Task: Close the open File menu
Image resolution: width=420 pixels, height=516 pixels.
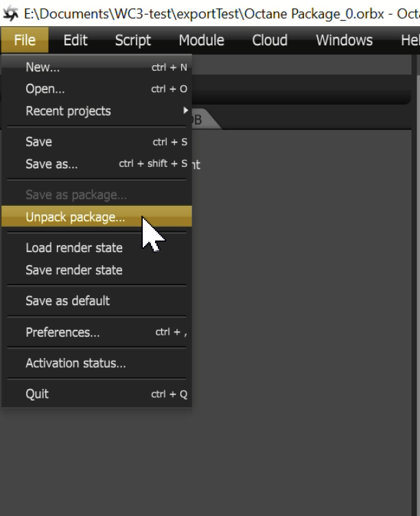Action: (24, 41)
